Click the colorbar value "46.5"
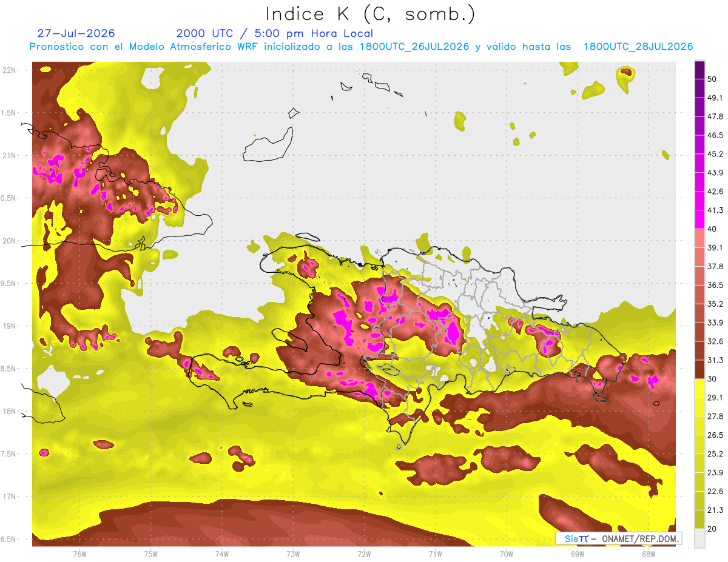 715,135
